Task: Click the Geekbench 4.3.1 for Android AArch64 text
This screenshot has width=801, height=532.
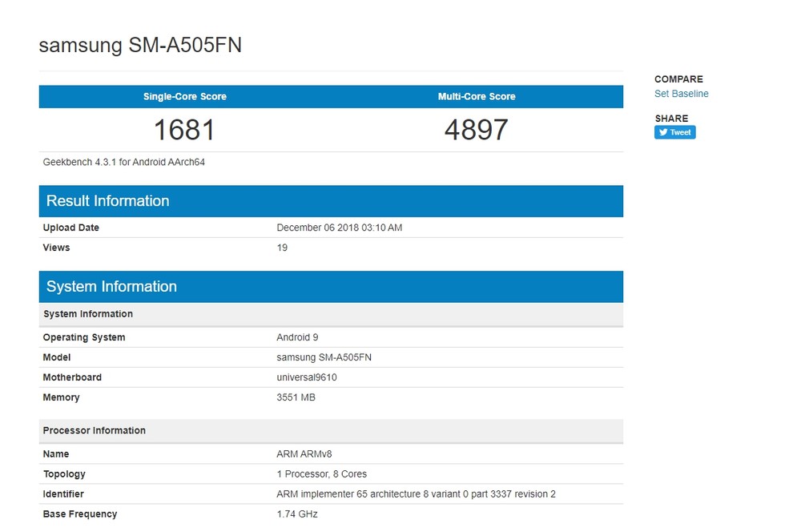Action: pyautogui.click(x=123, y=162)
